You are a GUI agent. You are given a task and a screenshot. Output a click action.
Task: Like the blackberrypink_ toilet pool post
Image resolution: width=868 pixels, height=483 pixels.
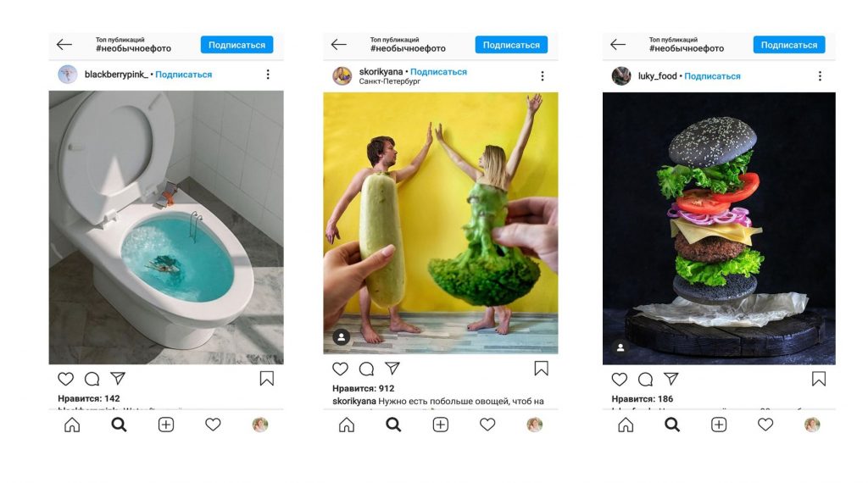pyautogui.click(x=65, y=379)
